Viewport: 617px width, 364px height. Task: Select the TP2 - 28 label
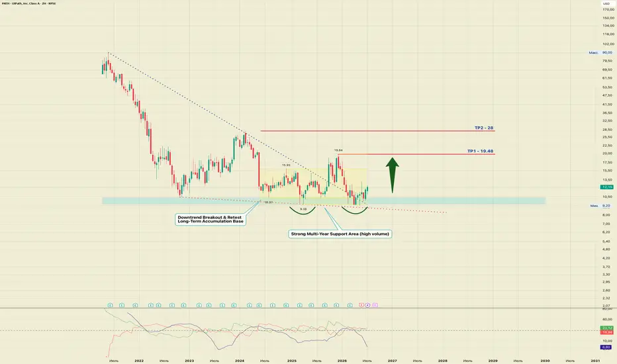[x=484, y=128]
